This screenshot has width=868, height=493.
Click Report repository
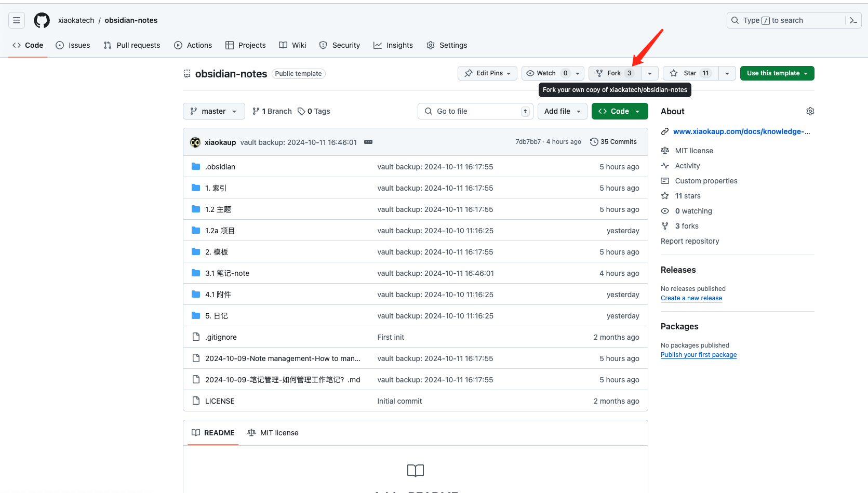pyautogui.click(x=690, y=241)
